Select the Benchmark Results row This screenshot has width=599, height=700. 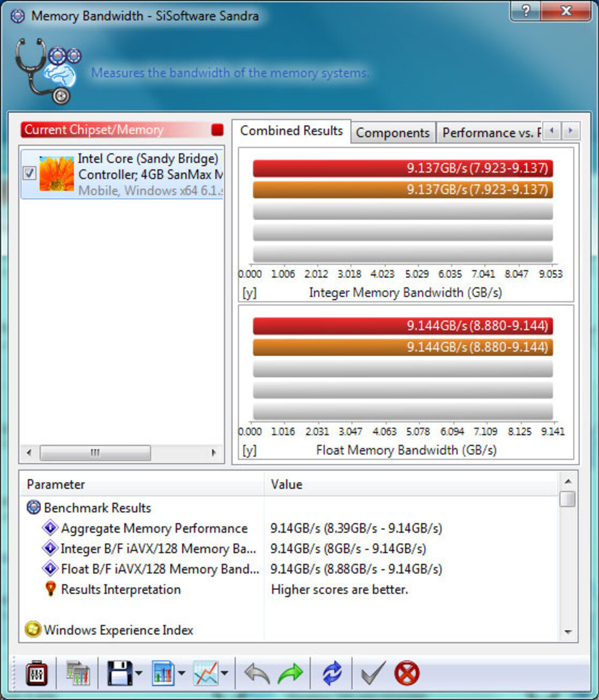(290, 508)
